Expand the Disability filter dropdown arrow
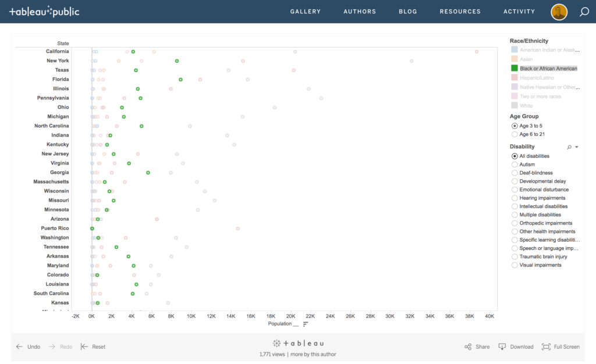Viewport: 596px width, 364px height. pyautogui.click(x=577, y=147)
